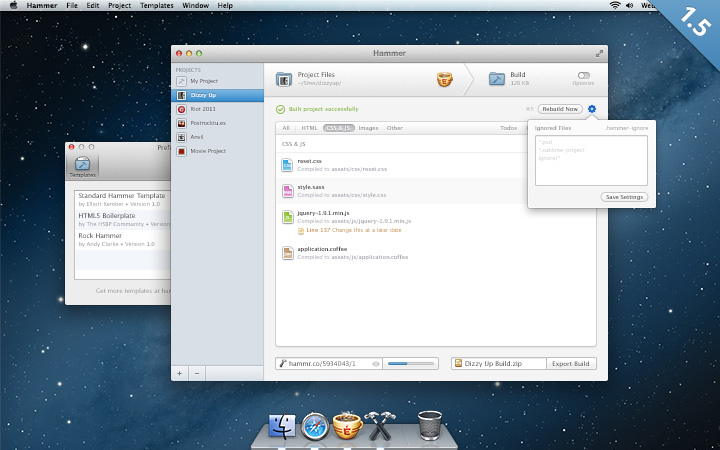Open the Edit menu
This screenshot has width=720, height=450.
point(93,6)
